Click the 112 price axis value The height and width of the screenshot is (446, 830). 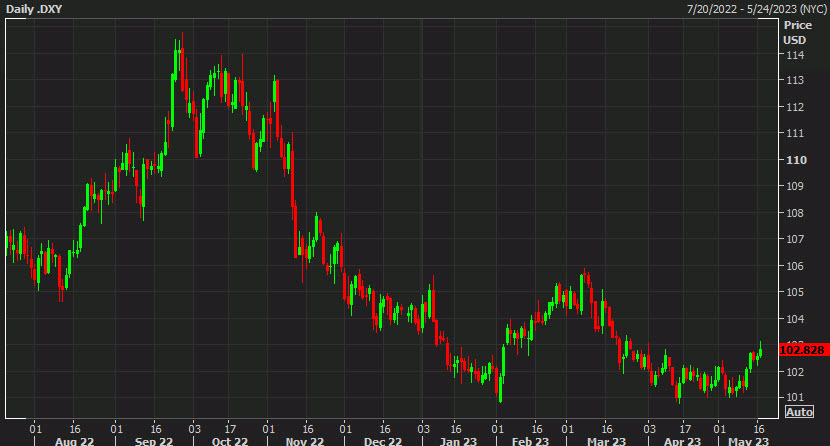pos(795,107)
